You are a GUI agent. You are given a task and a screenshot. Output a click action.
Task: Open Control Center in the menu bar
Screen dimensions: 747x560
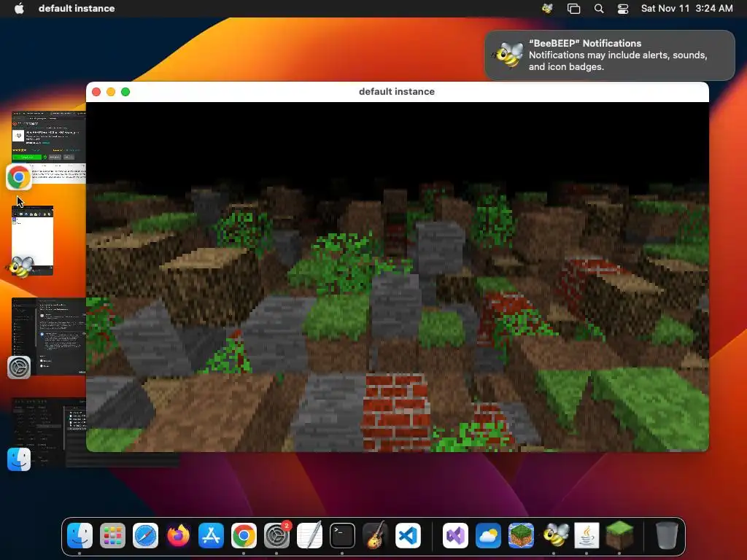(623, 9)
